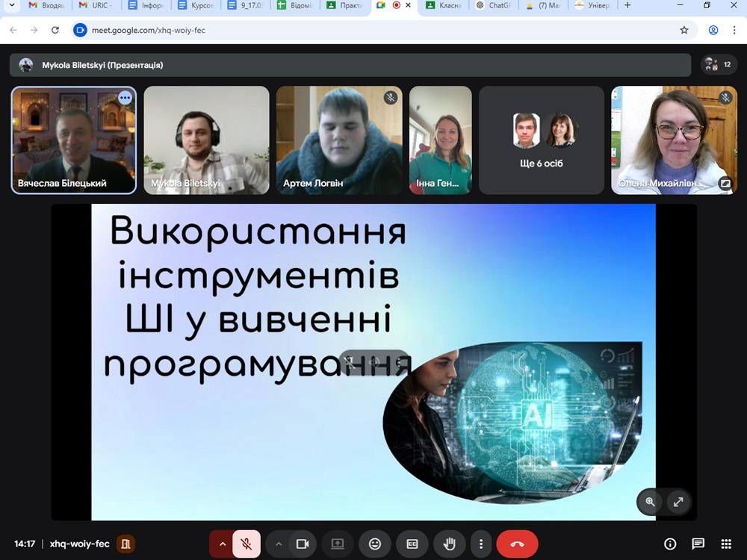The width and height of the screenshot is (747, 560).
Task: Toggle the camera on or off
Action: 303,544
